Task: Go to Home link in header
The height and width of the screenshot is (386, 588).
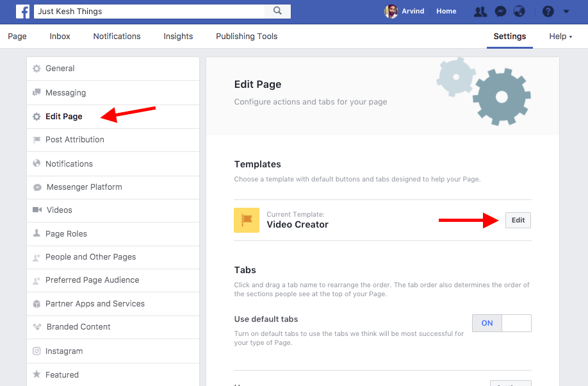Action: pyautogui.click(x=446, y=12)
